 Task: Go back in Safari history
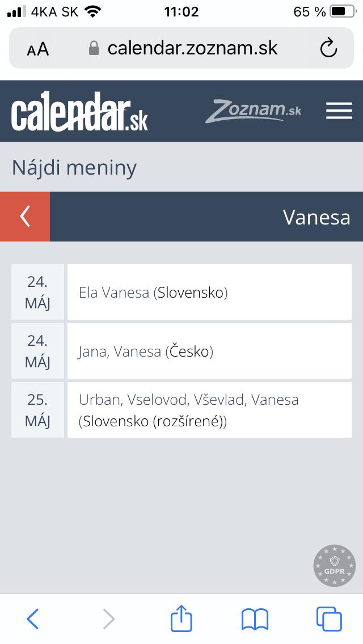pyautogui.click(x=33, y=619)
